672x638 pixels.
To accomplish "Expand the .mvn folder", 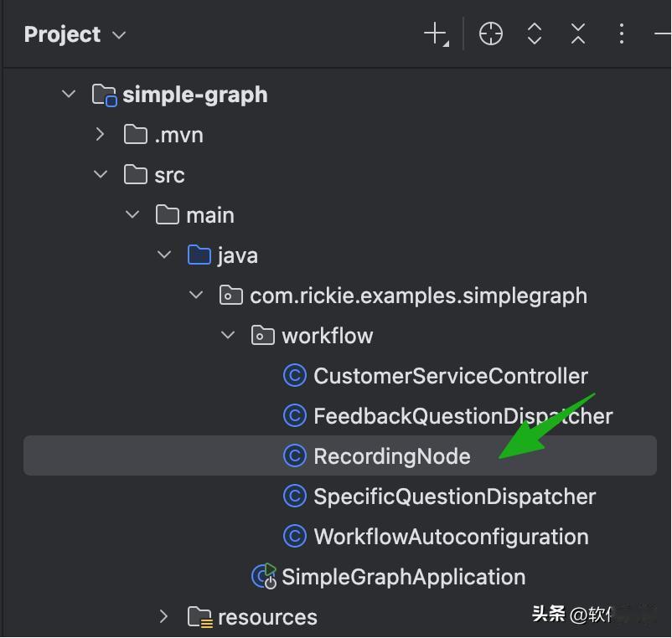I will (x=101, y=134).
